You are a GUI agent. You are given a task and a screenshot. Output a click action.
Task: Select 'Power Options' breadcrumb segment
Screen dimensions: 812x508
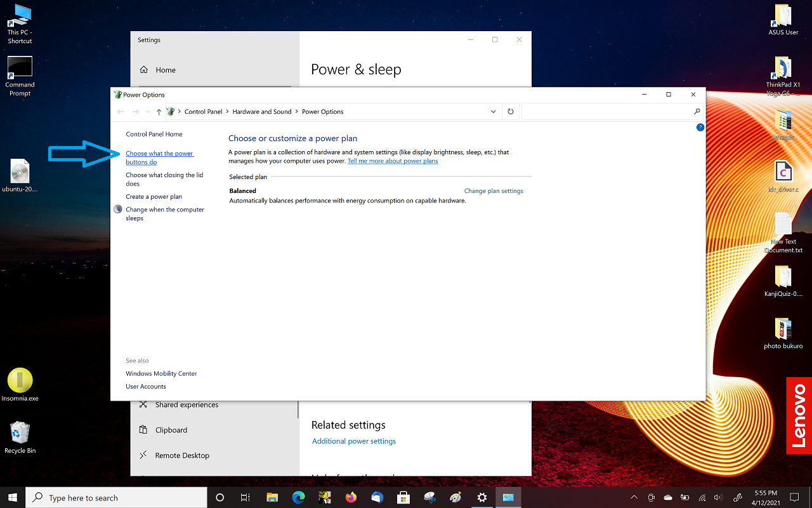pos(322,112)
